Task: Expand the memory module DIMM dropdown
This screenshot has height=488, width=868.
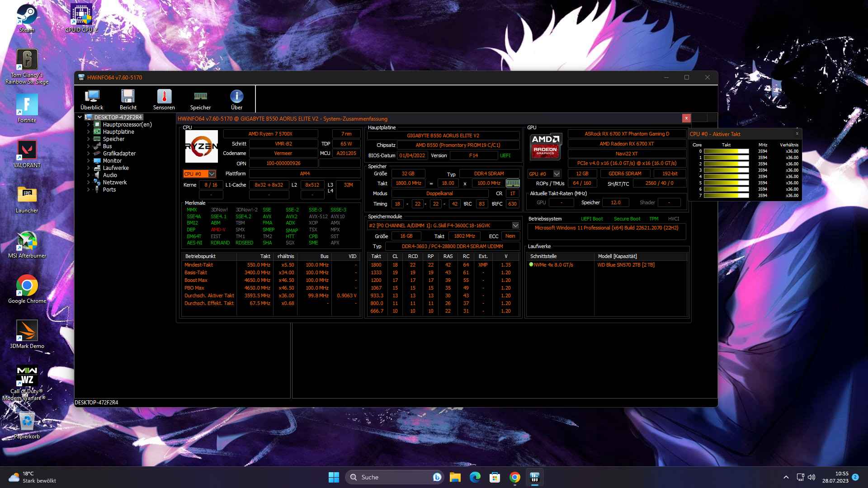Action: click(515, 225)
